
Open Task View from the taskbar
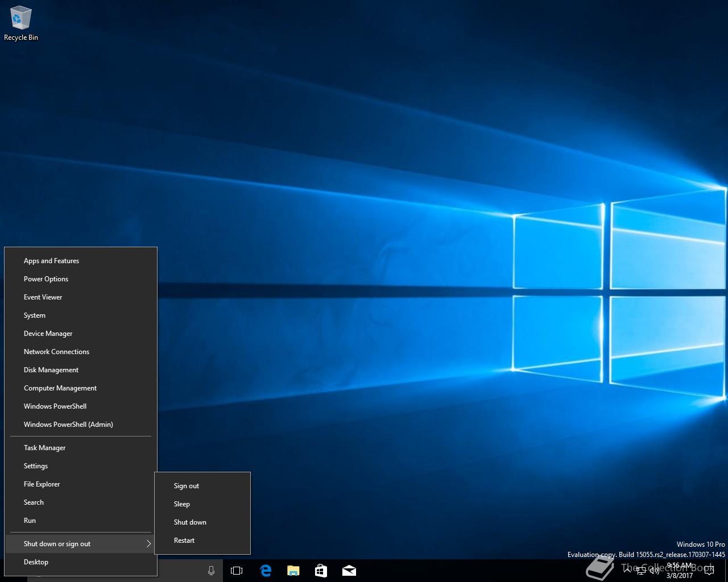coord(237,571)
